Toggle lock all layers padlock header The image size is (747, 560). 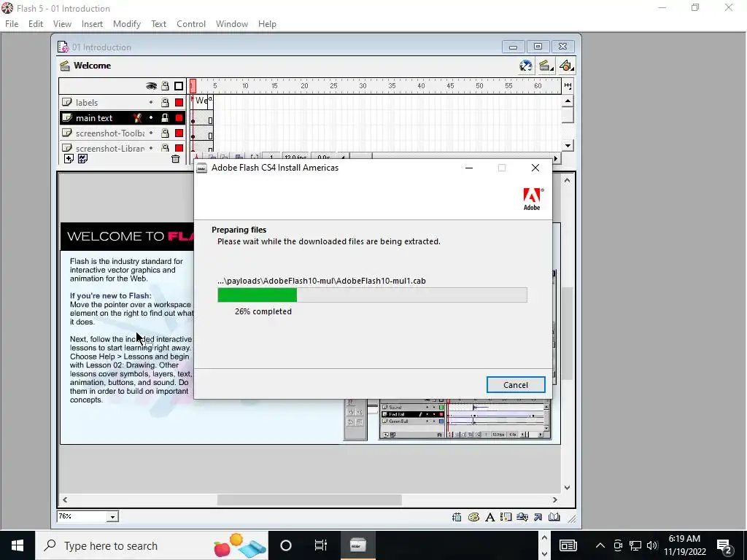[165, 86]
